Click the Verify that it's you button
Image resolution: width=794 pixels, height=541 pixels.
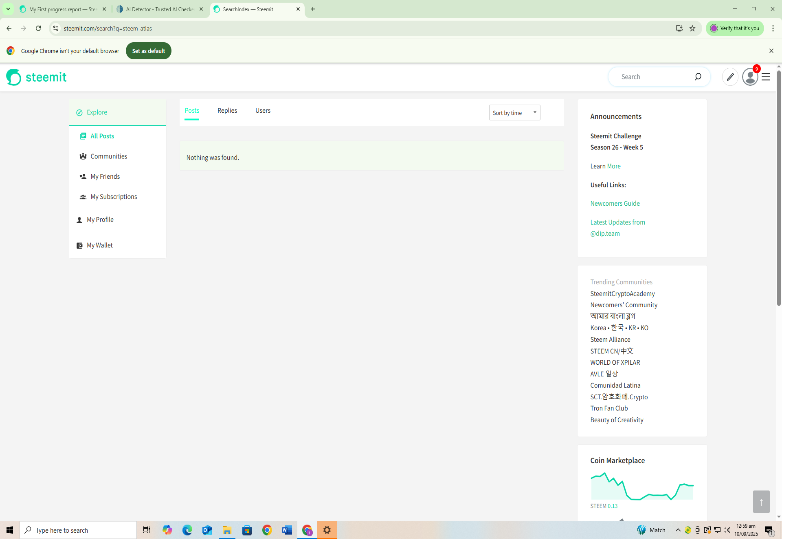pos(734,28)
